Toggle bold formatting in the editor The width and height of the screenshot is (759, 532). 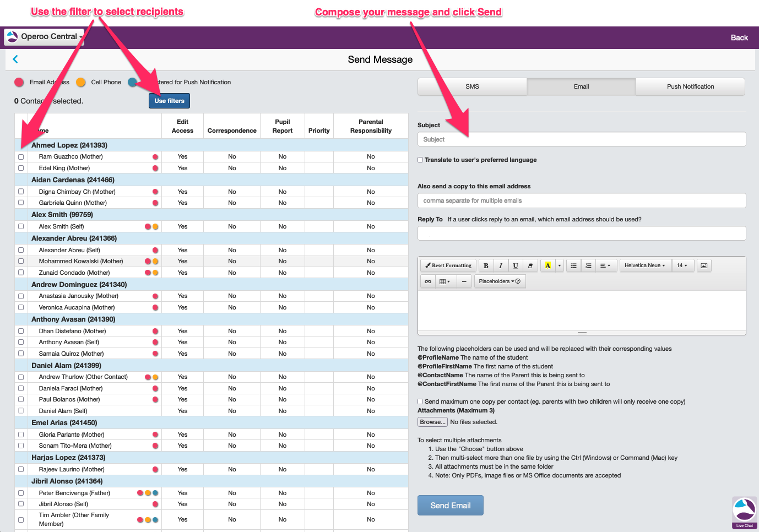[x=486, y=265]
